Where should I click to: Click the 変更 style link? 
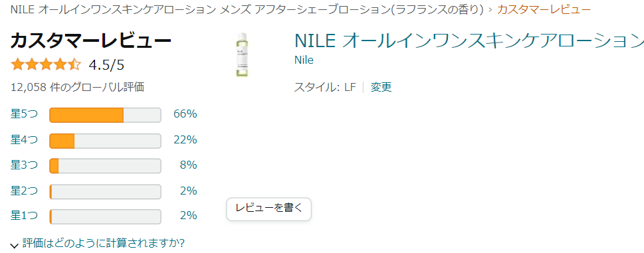tap(381, 87)
